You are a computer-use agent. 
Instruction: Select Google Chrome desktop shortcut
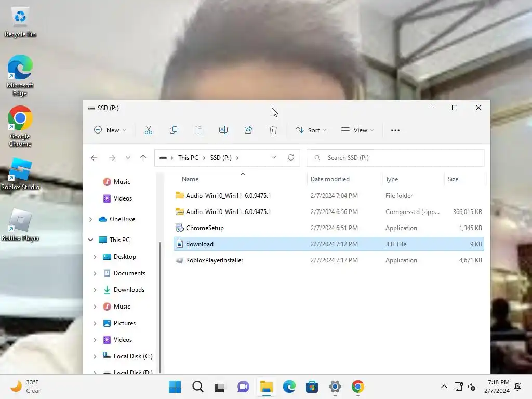20,126
